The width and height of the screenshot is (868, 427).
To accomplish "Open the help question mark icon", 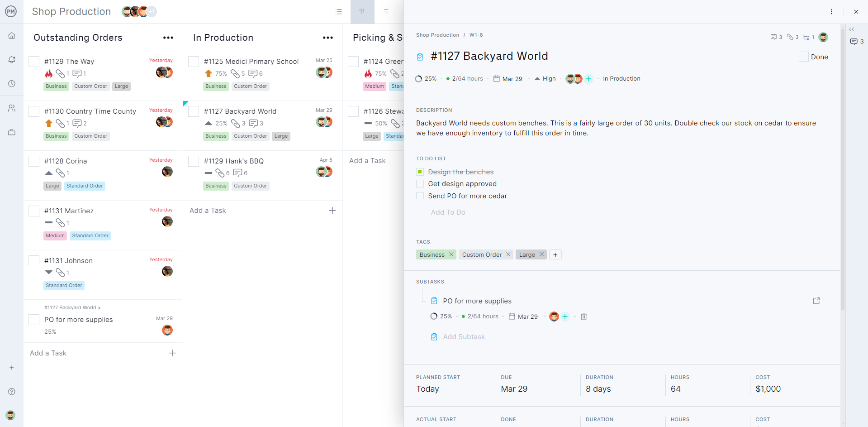I will (x=12, y=392).
